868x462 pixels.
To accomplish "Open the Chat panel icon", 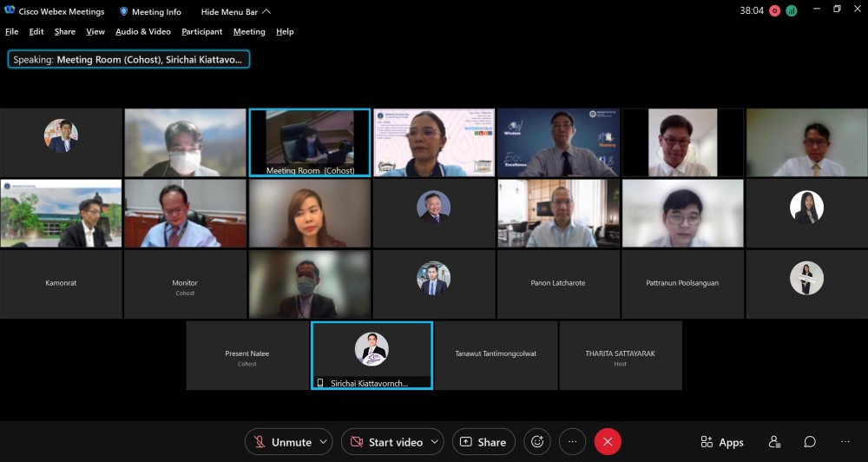I will tap(809, 442).
